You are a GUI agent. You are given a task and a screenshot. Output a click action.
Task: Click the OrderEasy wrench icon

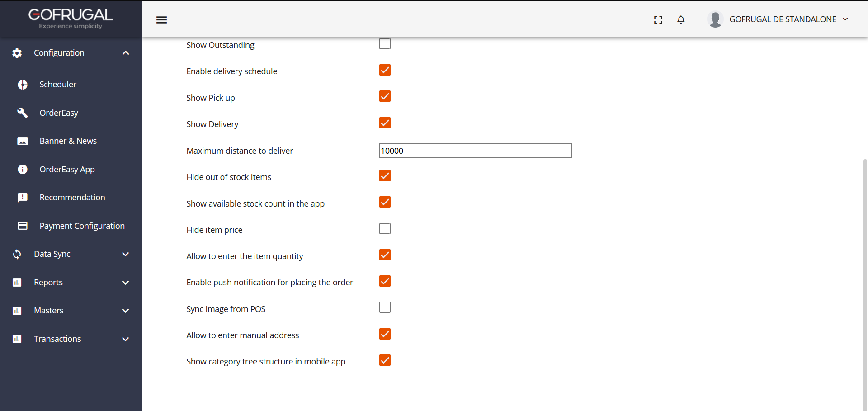(23, 113)
